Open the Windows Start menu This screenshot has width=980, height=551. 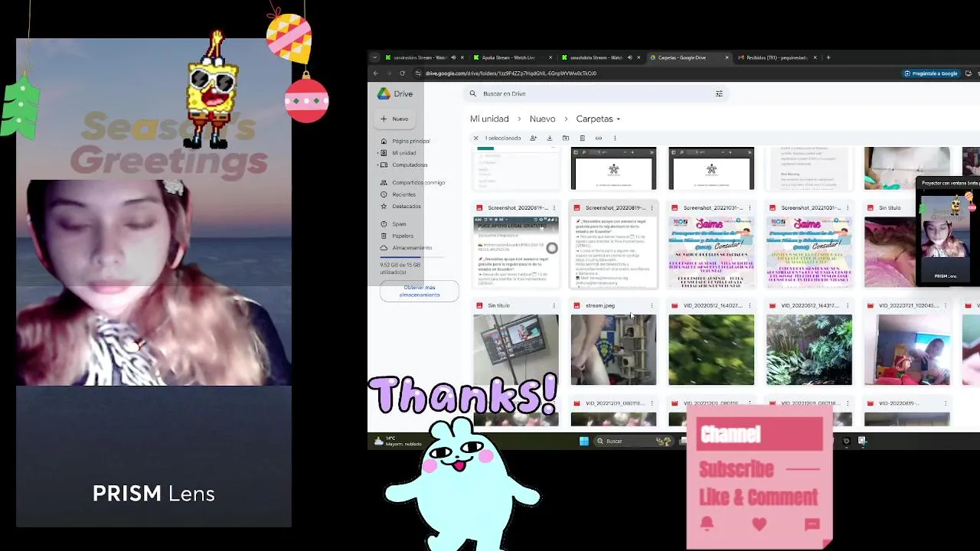583,441
